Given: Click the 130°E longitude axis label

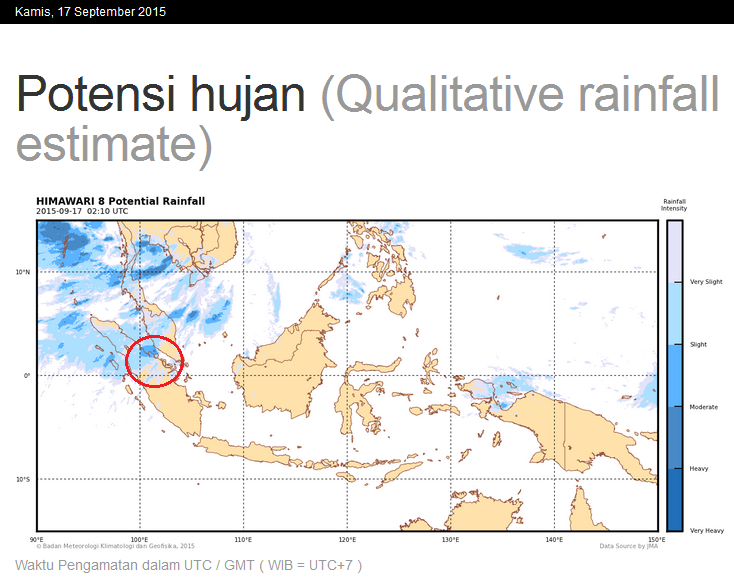Looking at the screenshot, I should (x=451, y=540).
